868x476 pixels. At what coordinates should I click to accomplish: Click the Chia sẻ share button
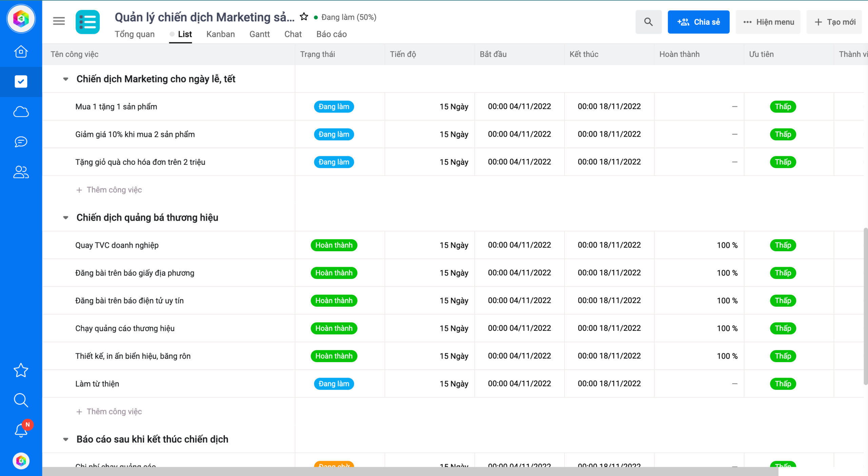tap(698, 22)
